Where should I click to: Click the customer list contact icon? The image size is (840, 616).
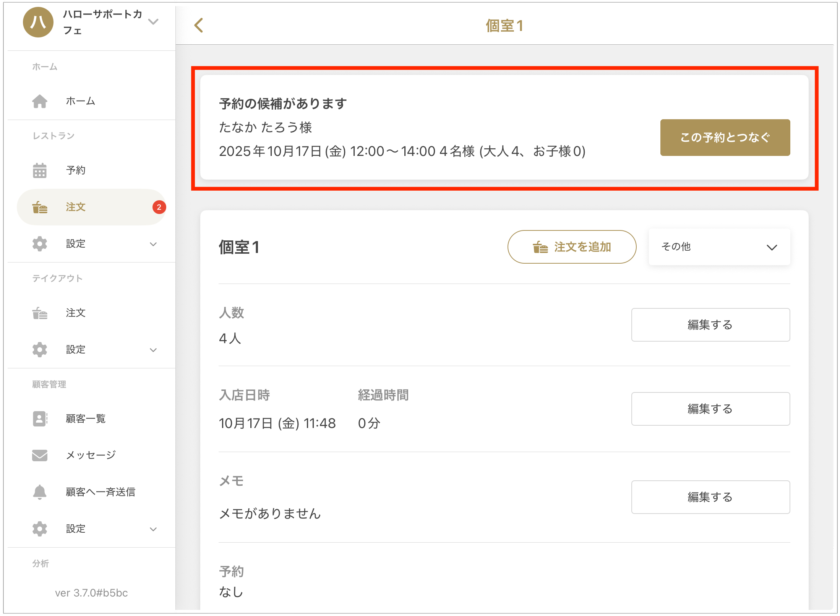40,418
